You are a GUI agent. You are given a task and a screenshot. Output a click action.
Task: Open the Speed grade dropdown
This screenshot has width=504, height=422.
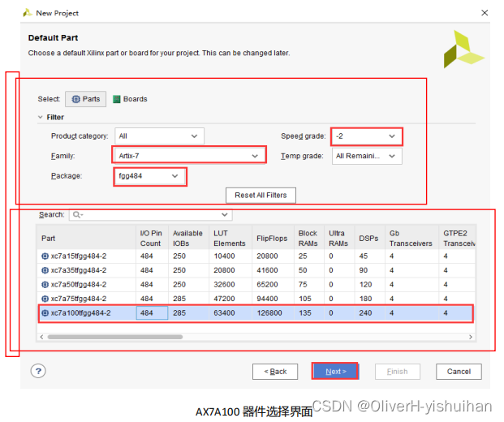366,136
